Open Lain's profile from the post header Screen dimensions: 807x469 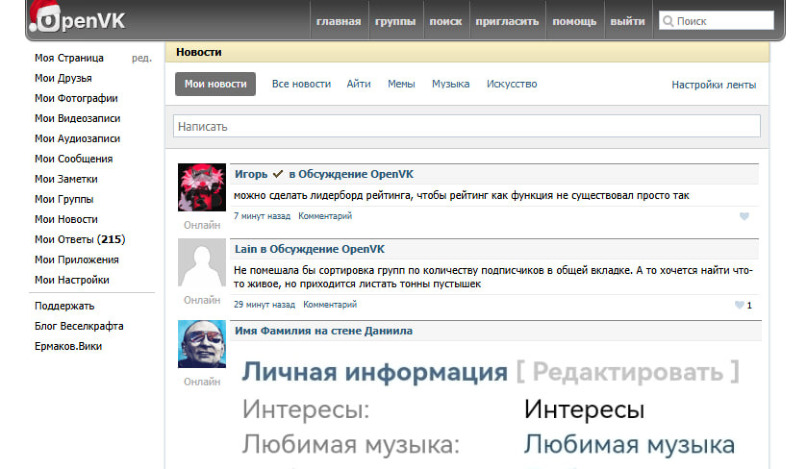pyautogui.click(x=246, y=249)
